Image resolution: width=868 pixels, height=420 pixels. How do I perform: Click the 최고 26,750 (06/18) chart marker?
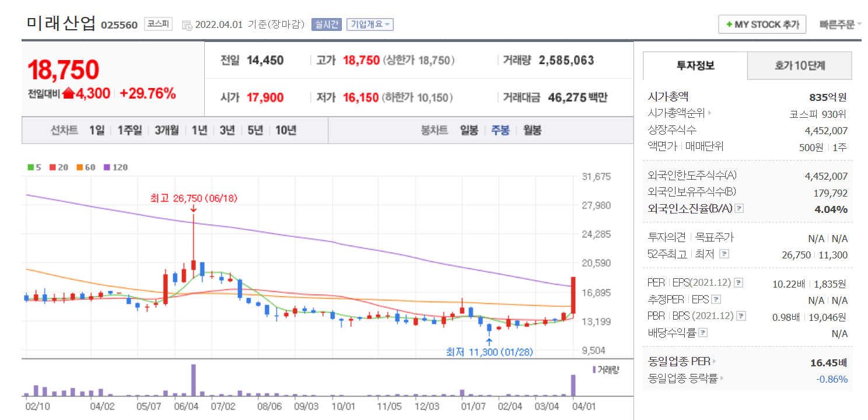click(194, 198)
